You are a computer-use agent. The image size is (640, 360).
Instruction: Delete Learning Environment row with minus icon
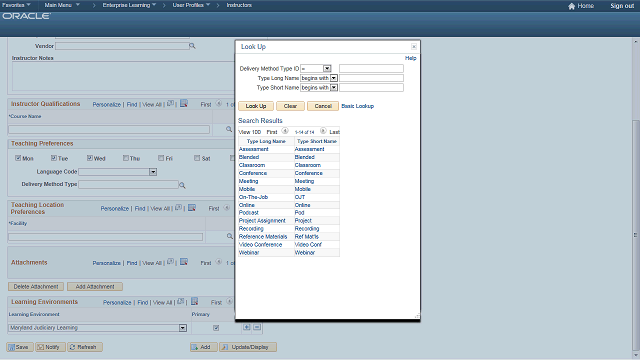[x=257, y=327]
